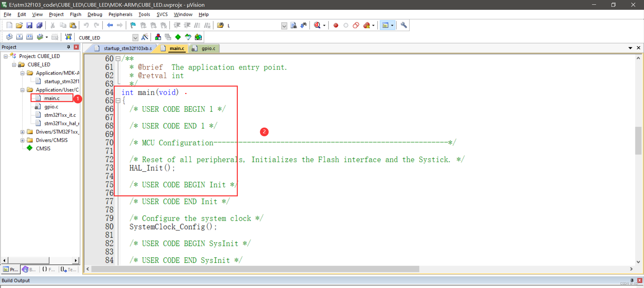Screen dimensions: 644x288
Task: Collapse the Application/MDK-ARM folder
Action: pos(22,73)
